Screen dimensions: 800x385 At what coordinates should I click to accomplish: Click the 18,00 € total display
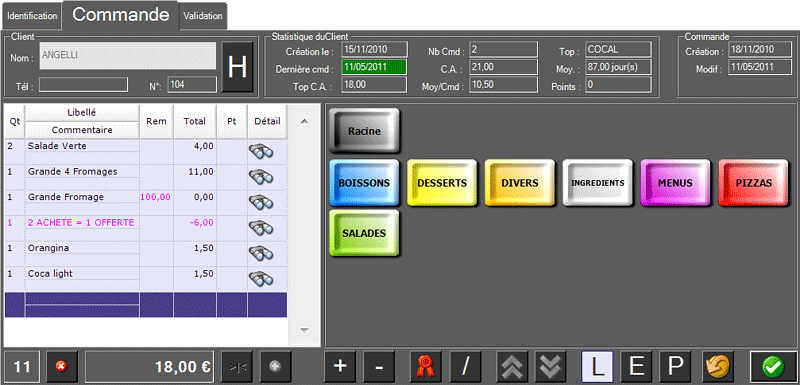149,366
